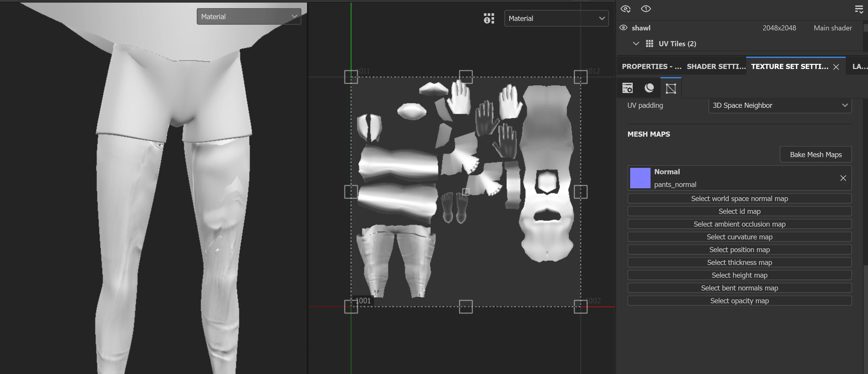Switch to the Shader Settings tab
Screen dimensions: 868x374
[x=716, y=66]
